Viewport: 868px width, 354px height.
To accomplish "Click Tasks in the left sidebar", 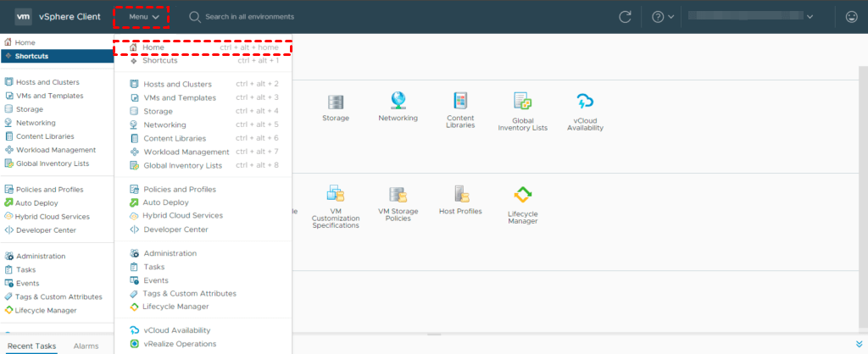I will (x=57, y=270).
